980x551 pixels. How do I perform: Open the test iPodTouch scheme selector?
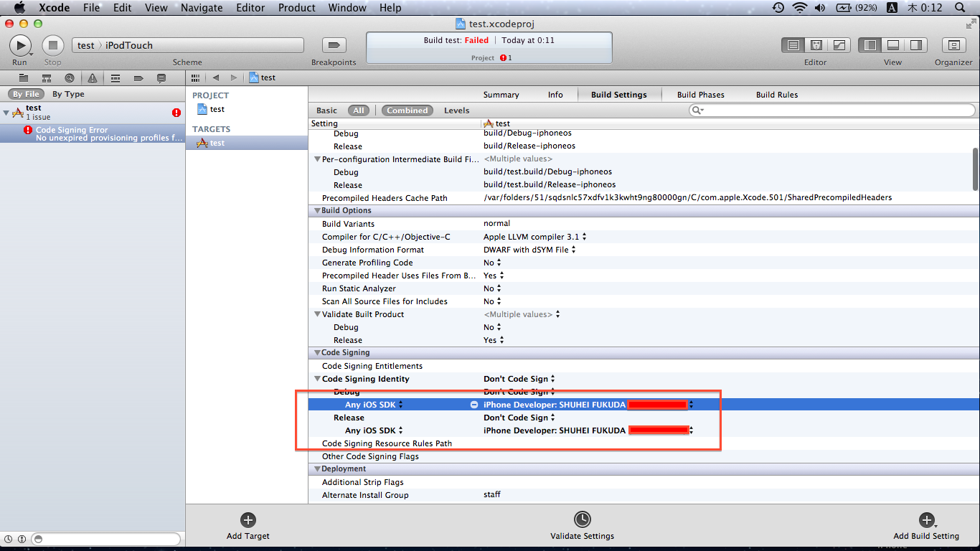pyautogui.click(x=188, y=45)
